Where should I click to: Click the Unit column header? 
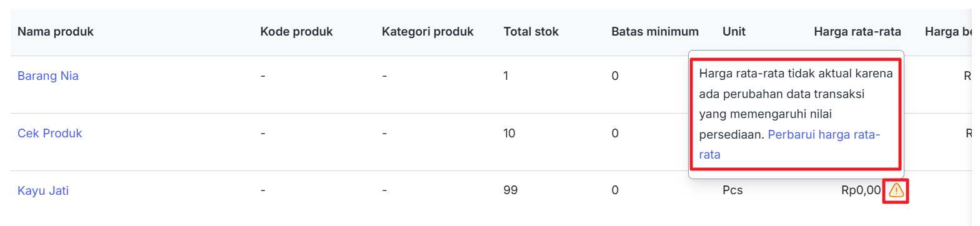coord(734,31)
